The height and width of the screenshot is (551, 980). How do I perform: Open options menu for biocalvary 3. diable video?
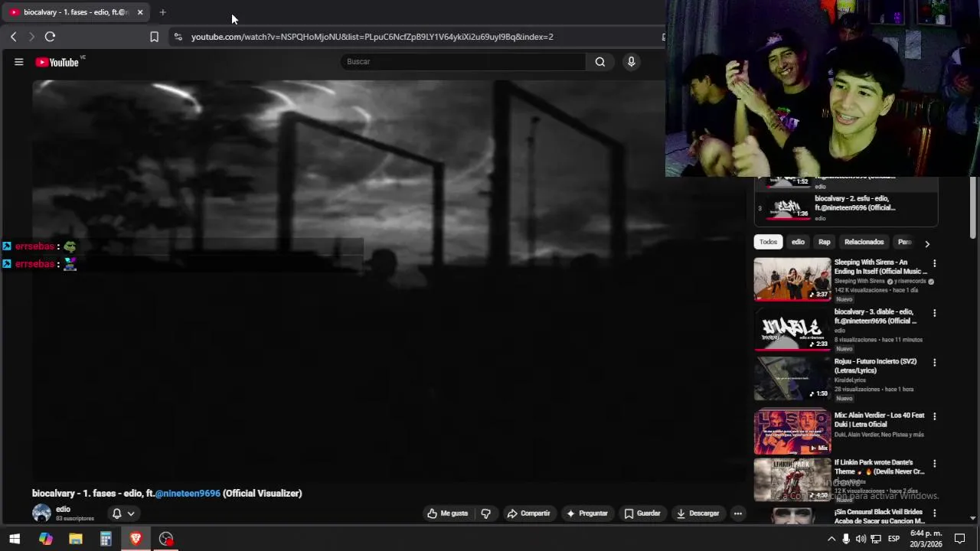934,313
